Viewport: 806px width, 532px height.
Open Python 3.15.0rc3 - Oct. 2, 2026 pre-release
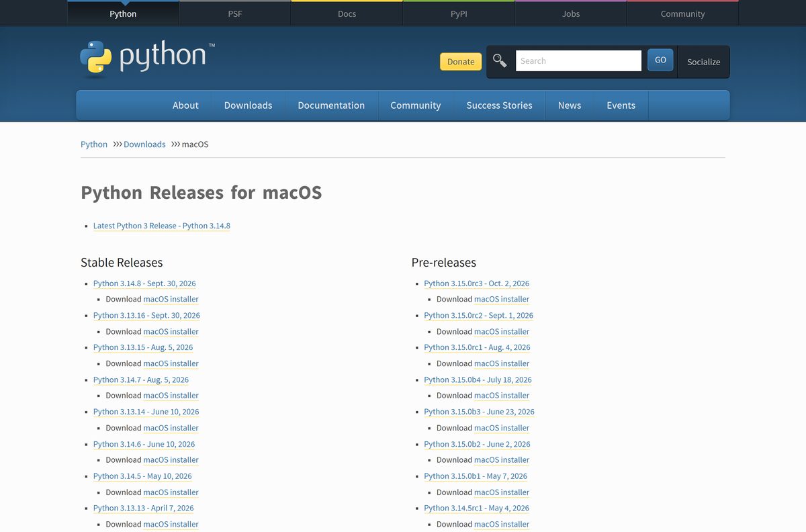(476, 283)
